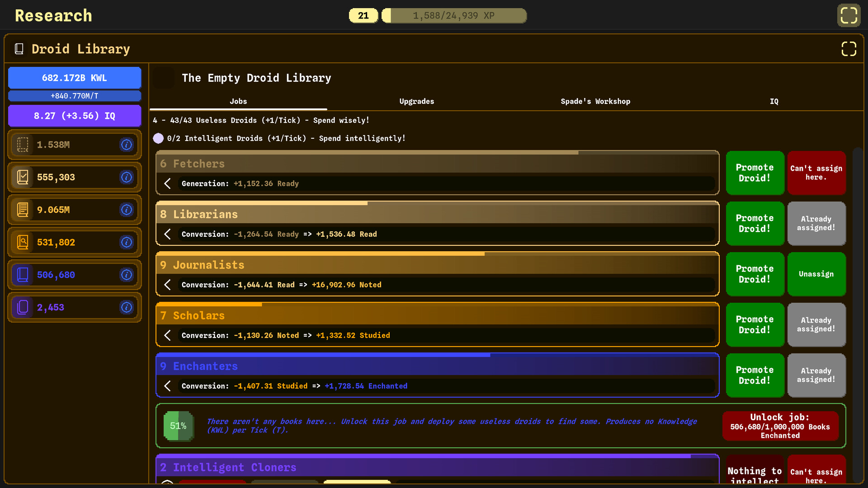Open info for the 1.538M resource

127,145
